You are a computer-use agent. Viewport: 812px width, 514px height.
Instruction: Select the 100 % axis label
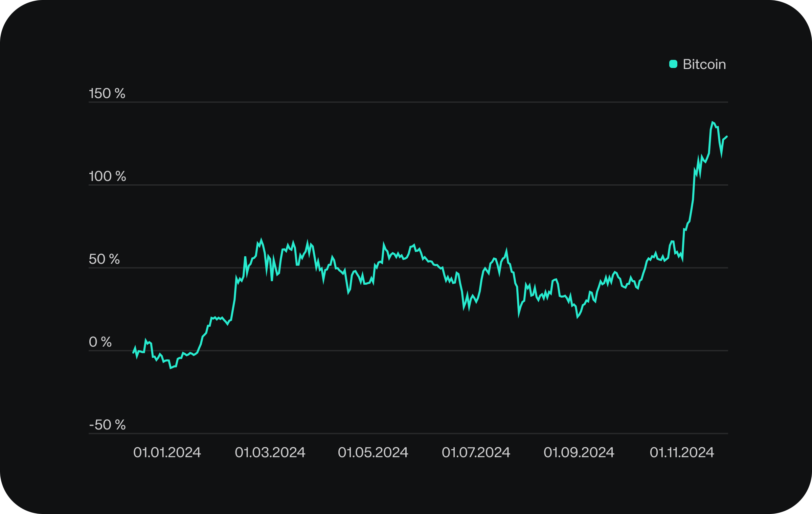[x=107, y=176]
